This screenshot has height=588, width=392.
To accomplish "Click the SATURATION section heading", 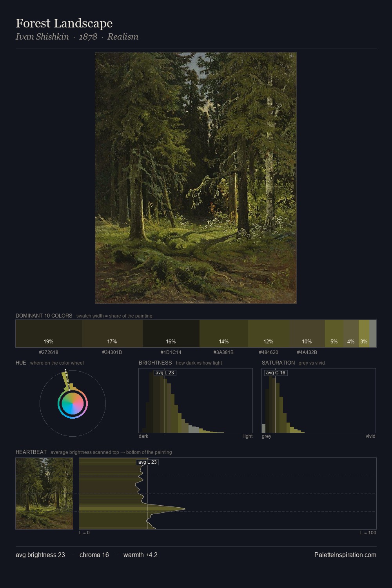I will pyautogui.click(x=278, y=363).
